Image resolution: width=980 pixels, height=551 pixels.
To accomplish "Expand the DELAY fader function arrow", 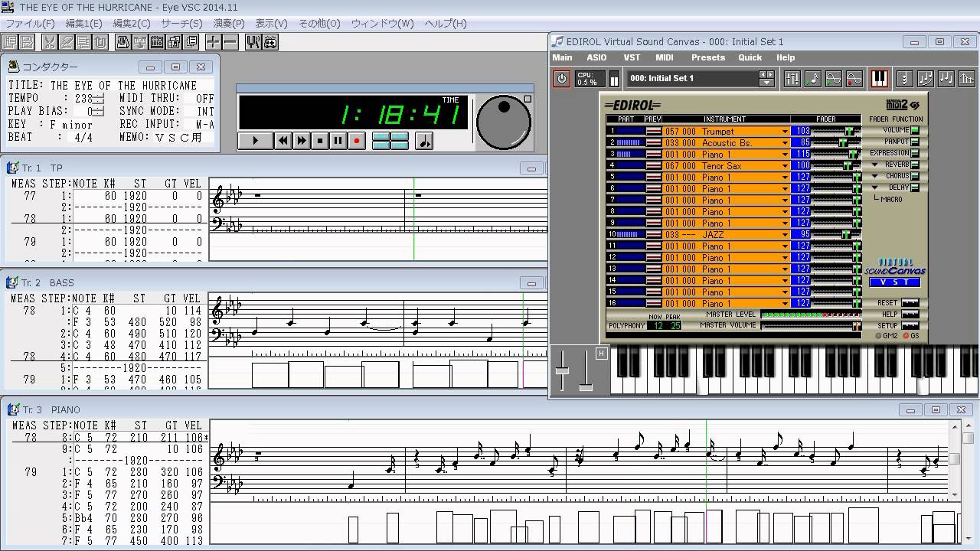I will [x=875, y=187].
